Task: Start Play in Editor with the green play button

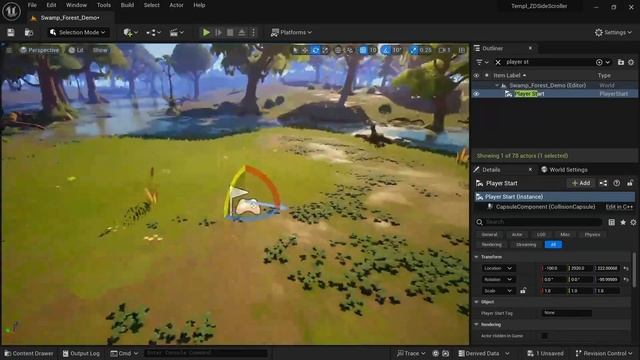Action: pyautogui.click(x=206, y=32)
